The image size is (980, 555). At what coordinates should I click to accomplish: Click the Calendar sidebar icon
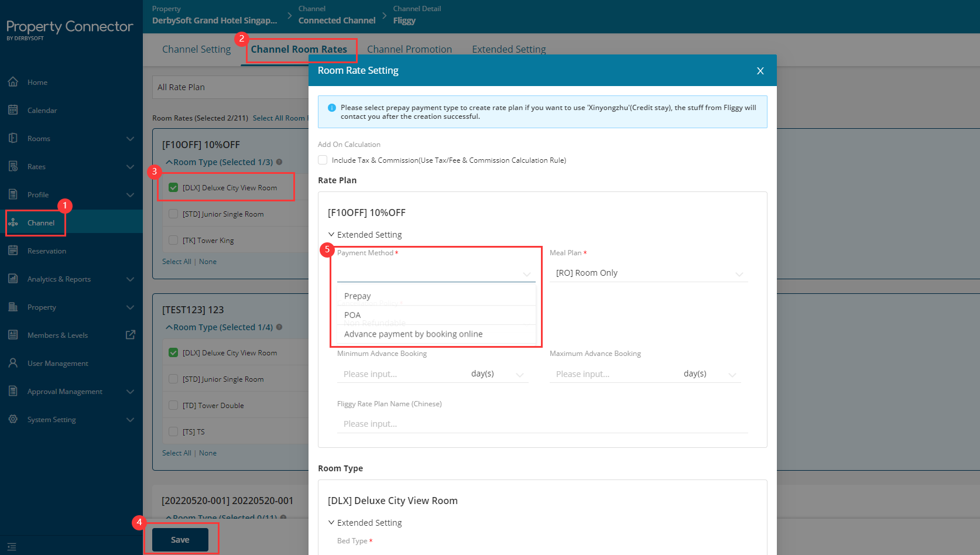[13, 110]
